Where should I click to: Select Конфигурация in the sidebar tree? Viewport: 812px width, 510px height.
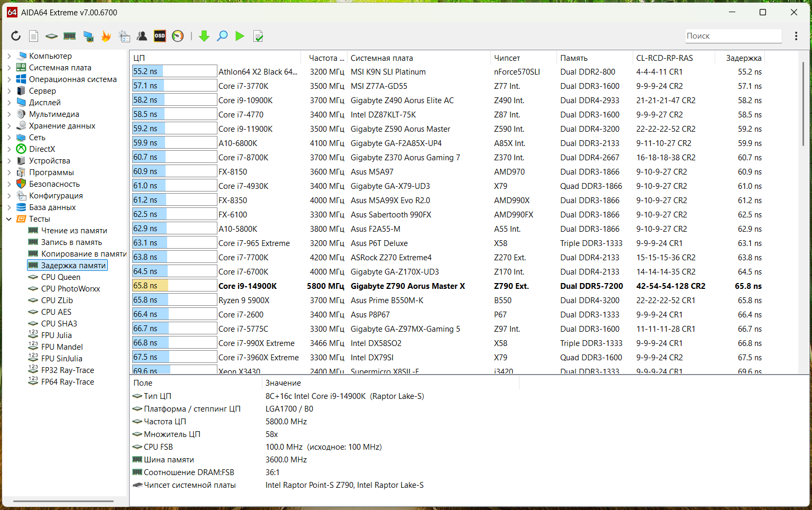pyautogui.click(x=56, y=196)
